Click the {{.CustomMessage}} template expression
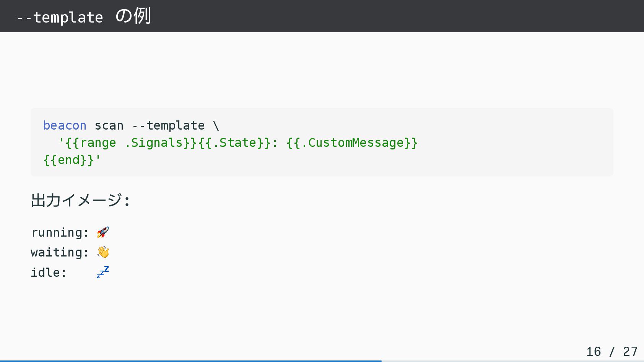 [352, 143]
